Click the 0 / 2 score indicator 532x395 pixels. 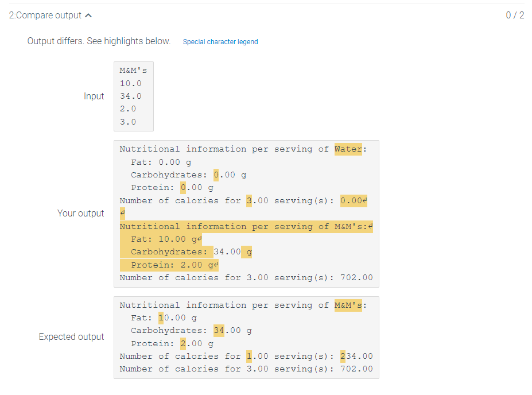(x=515, y=16)
